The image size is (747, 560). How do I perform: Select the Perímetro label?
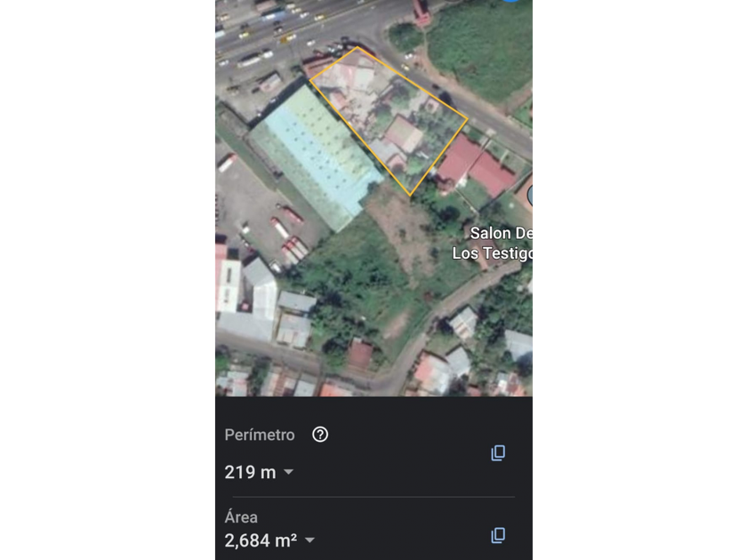point(259,435)
